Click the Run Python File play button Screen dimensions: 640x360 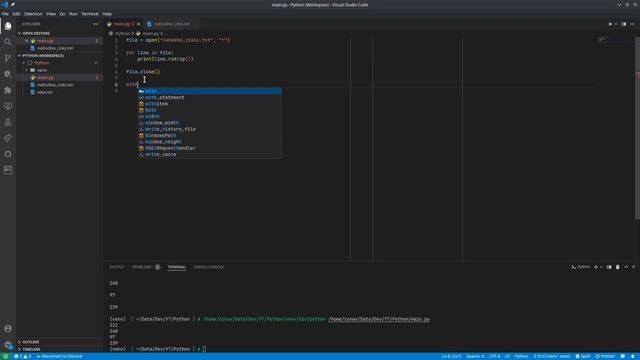(610, 24)
